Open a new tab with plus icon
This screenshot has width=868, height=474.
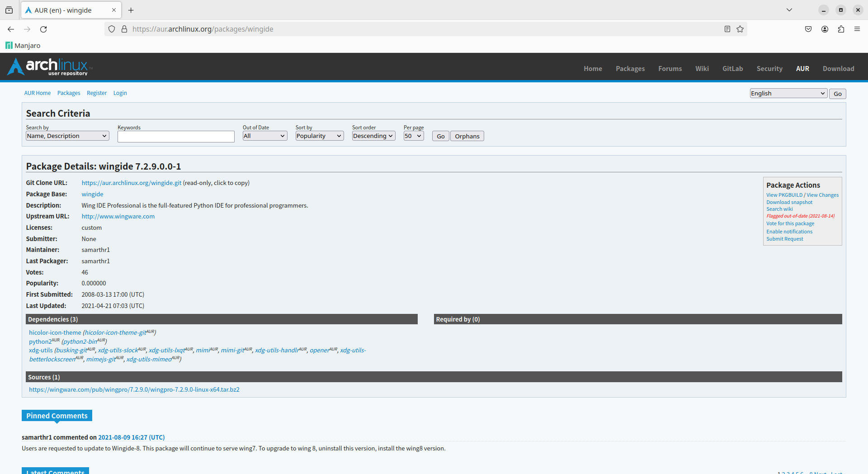click(131, 10)
